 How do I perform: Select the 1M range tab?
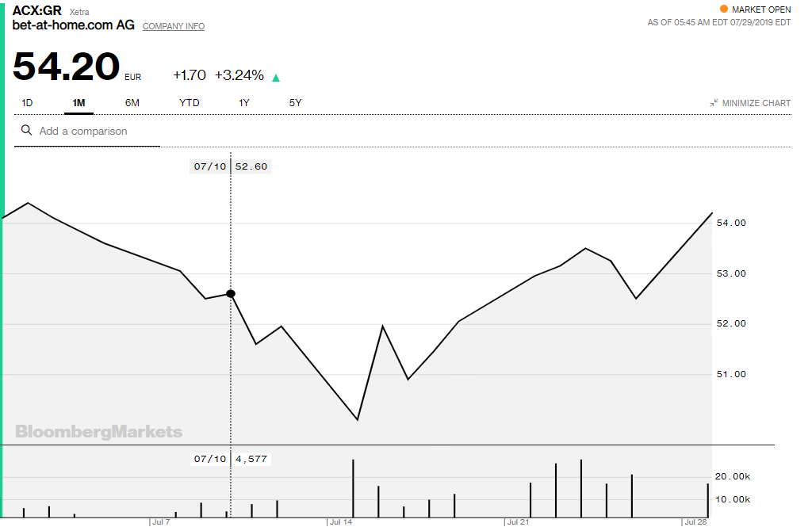coord(79,103)
